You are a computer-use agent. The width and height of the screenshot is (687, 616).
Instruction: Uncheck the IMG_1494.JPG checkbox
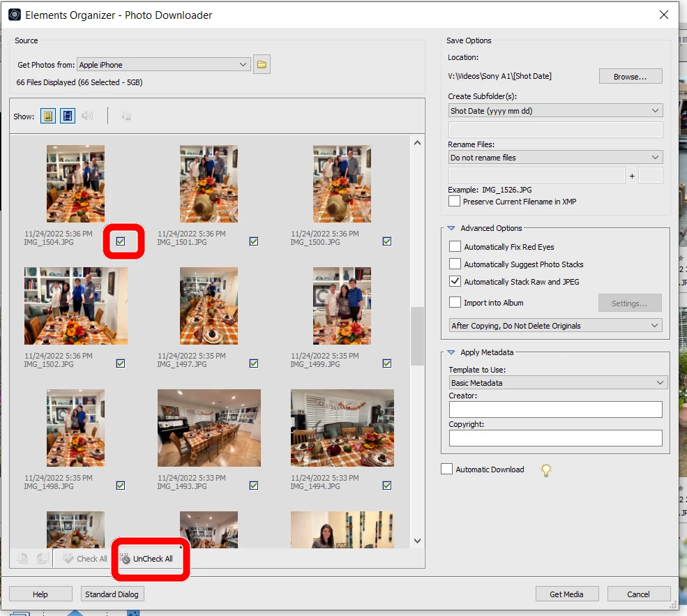tap(387, 486)
